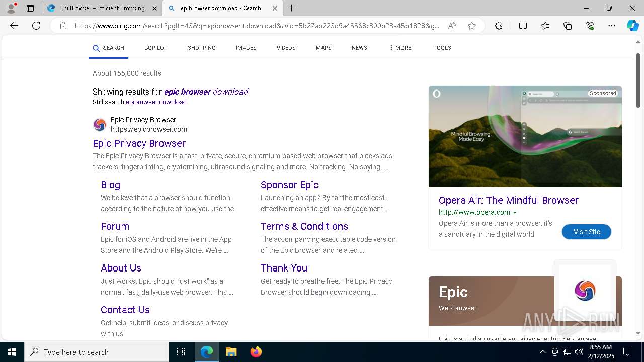Expand the MORE menu
Viewport: 644px width, 362px height.
(x=400, y=48)
